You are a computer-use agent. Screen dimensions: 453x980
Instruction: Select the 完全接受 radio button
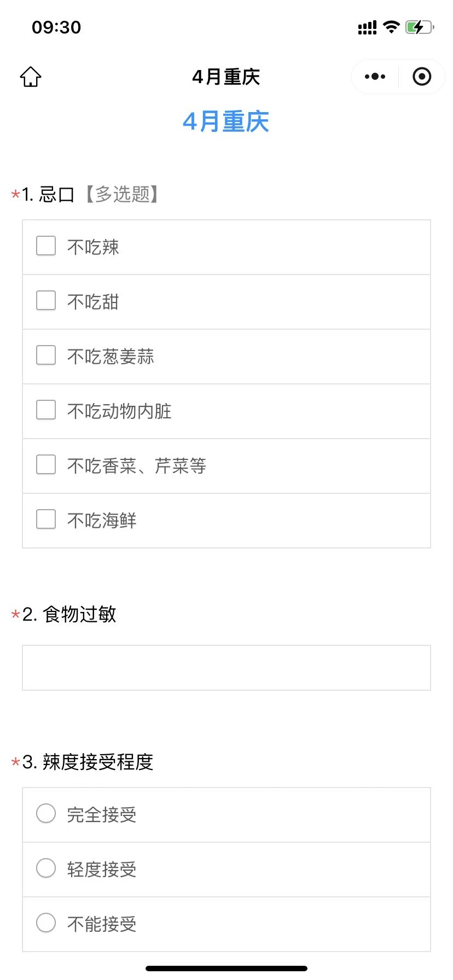46,813
